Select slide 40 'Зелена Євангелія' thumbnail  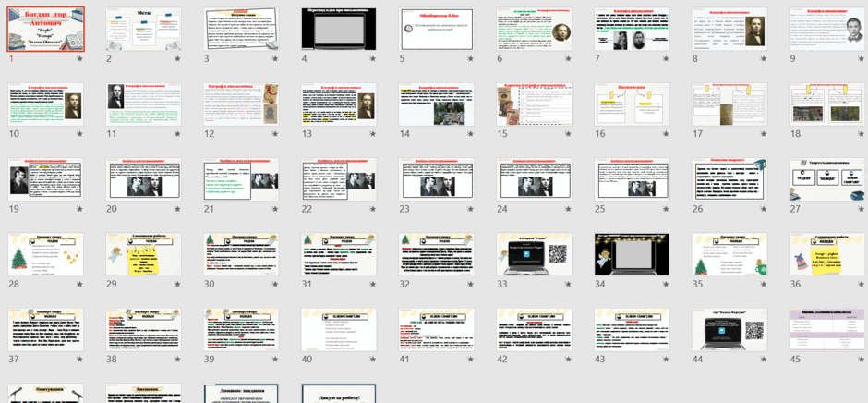click(339, 330)
